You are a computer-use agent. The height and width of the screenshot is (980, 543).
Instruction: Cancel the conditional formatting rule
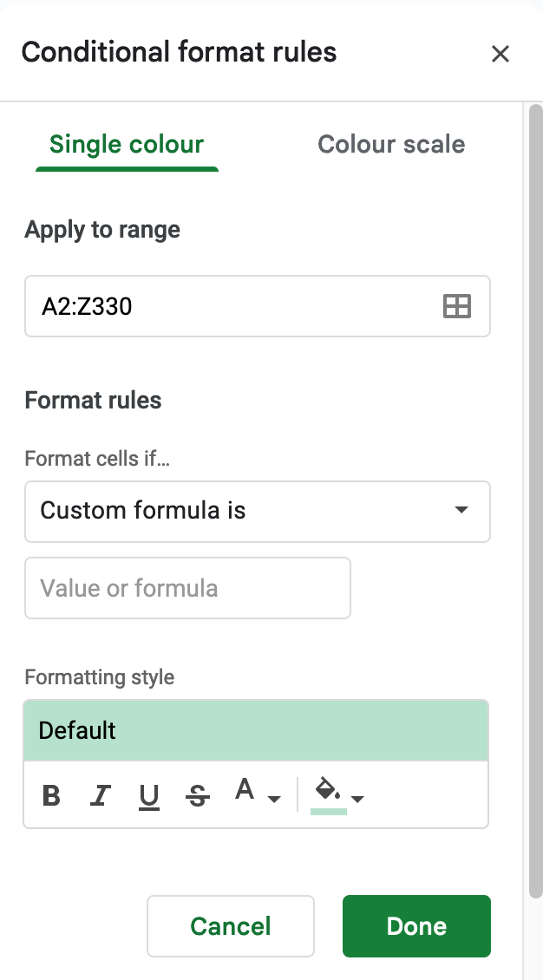[230, 925]
